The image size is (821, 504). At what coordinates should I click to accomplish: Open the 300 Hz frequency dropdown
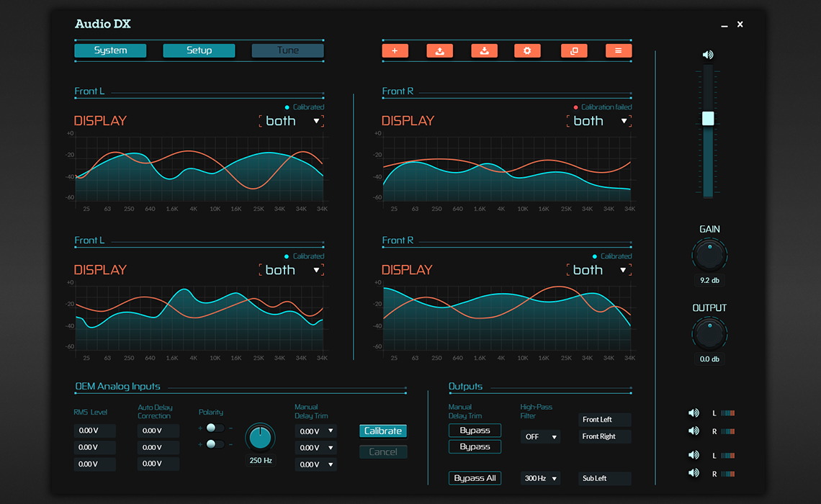point(540,478)
